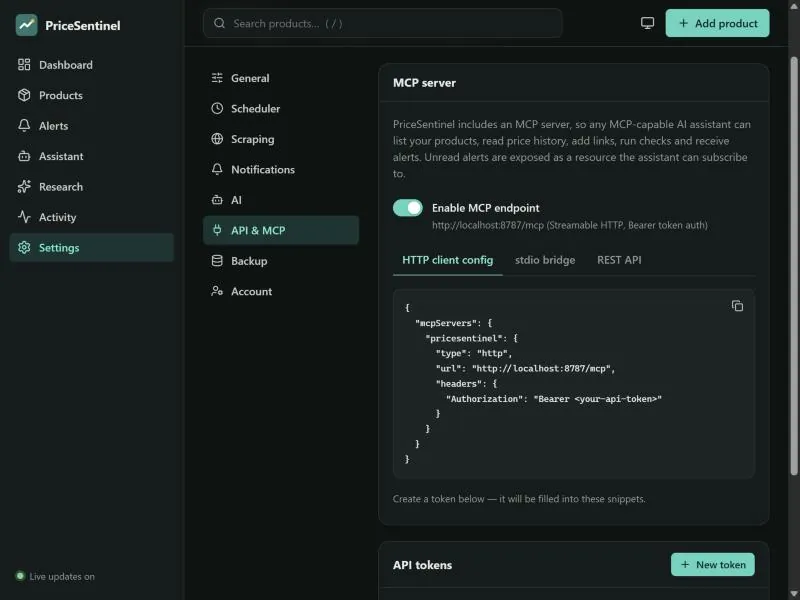Switch to HTTP client config tab

(x=447, y=260)
